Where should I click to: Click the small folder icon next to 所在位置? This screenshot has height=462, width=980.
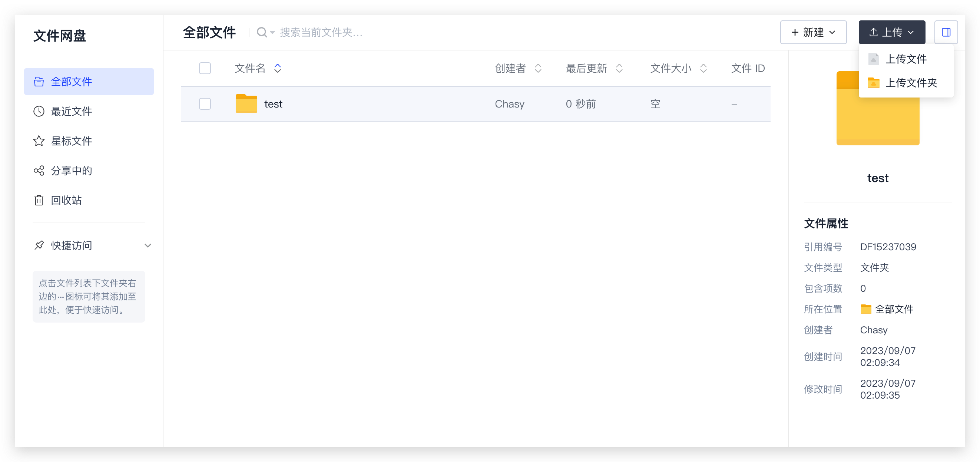click(x=865, y=309)
